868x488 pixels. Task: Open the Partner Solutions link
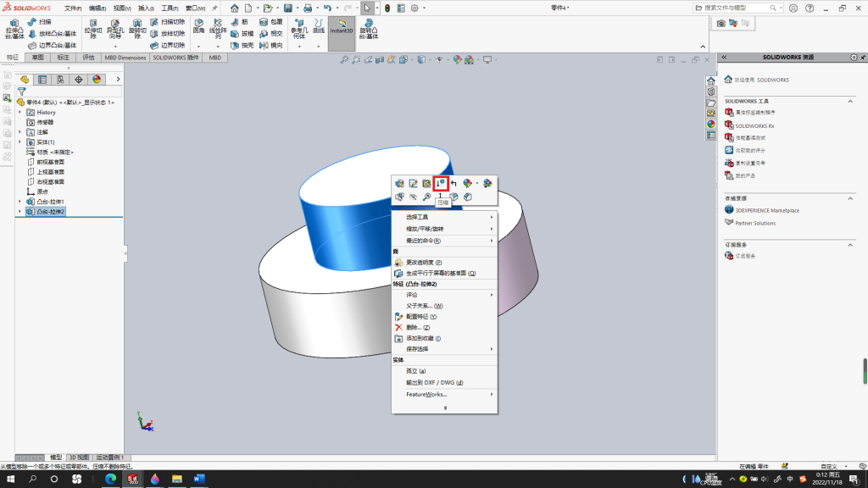(755, 223)
